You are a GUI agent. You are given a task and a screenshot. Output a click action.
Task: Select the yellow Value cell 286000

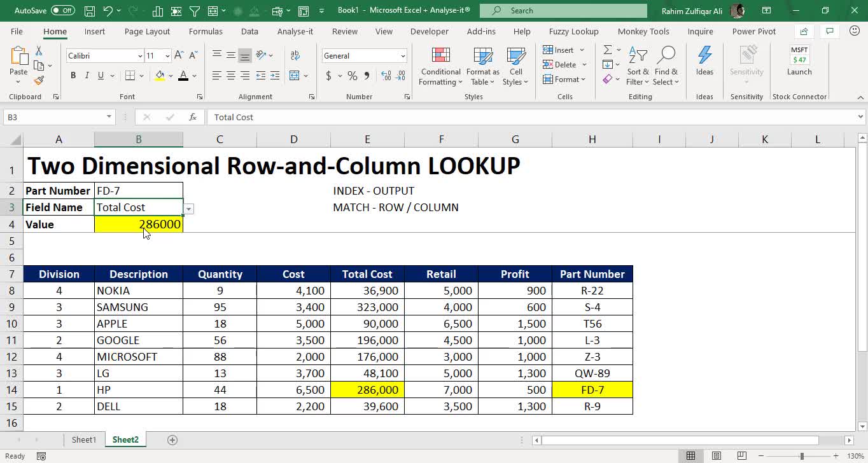139,225
